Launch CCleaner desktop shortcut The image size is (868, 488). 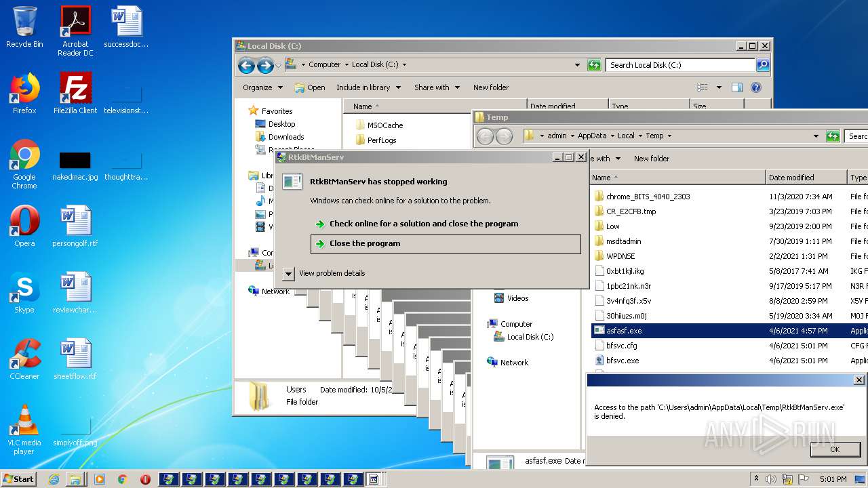pyautogui.click(x=24, y=359)
